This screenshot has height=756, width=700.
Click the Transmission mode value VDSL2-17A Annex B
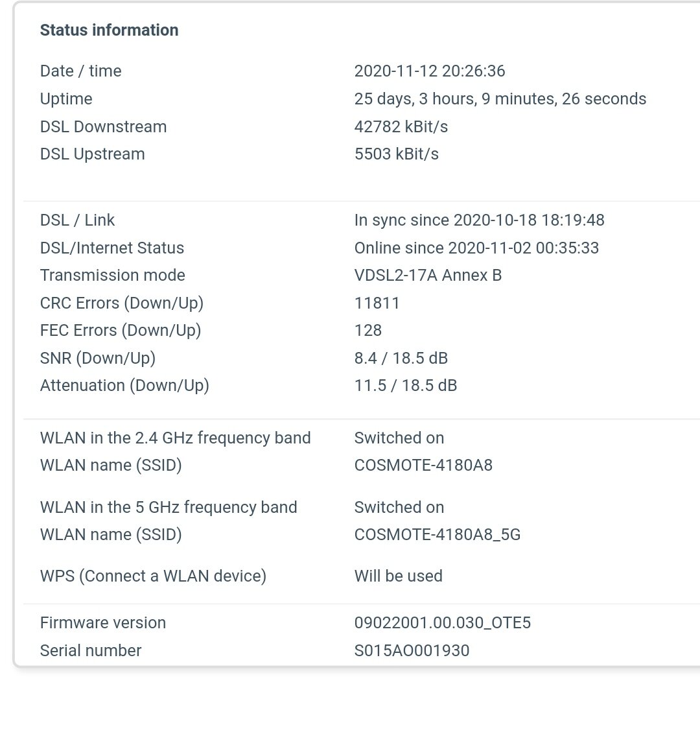[428, 276]
